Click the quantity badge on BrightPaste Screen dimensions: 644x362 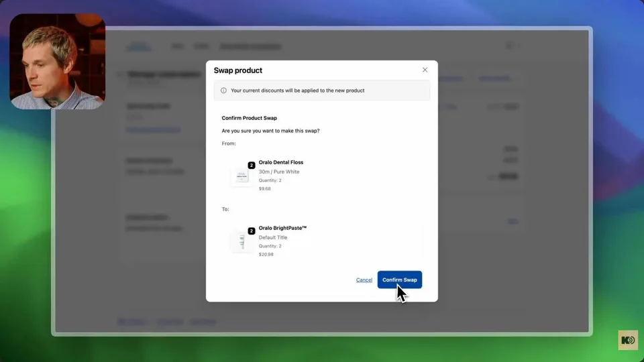tap(252, 231)
